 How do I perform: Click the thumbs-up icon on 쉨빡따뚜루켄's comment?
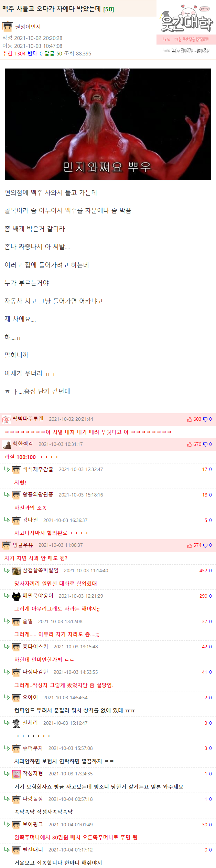click(x=190, y=419)
